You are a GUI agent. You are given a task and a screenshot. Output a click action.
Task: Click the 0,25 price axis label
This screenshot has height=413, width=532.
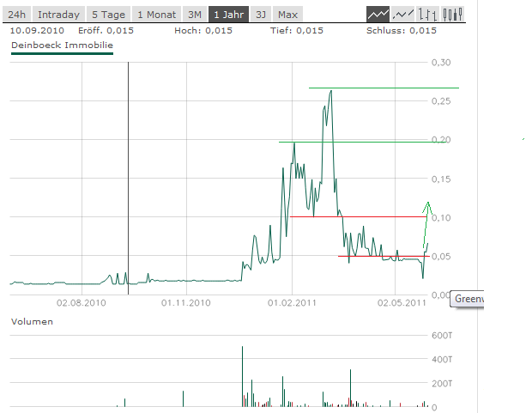pos(441,101)
